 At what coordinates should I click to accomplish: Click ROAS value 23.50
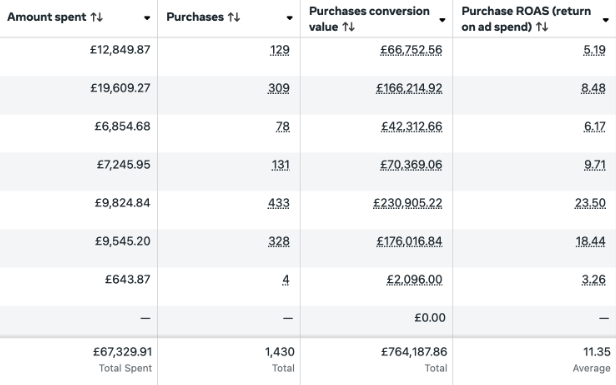pyautogui.click(x=590, y=203)
